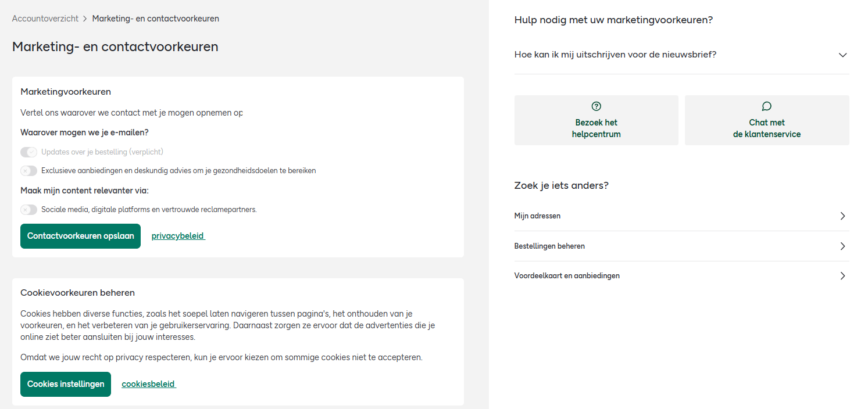Viewport: 868px width, 409px height.
Task: Expand 'Hoe kan ik mij uitschrijven' FAQ
Action: pyautogui.click(x=681, y=55)
